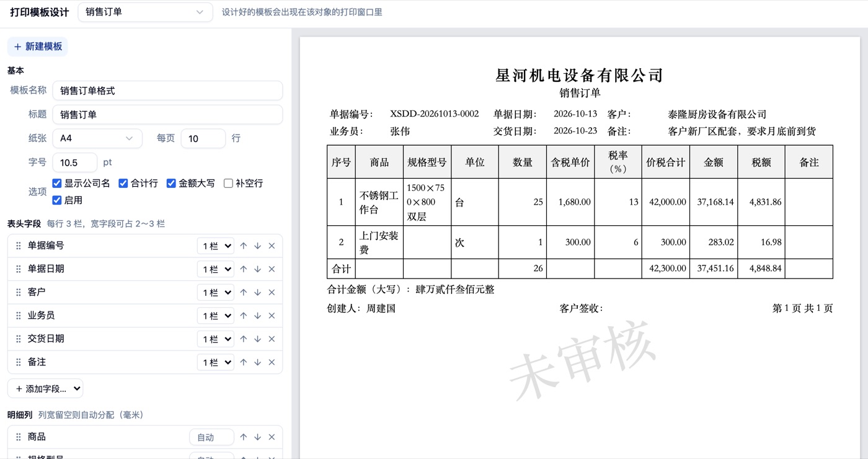Edit the 标题 input field
The width and height of the screenshot is (868, 459).
pyautogui.click(x=167, y=115)
